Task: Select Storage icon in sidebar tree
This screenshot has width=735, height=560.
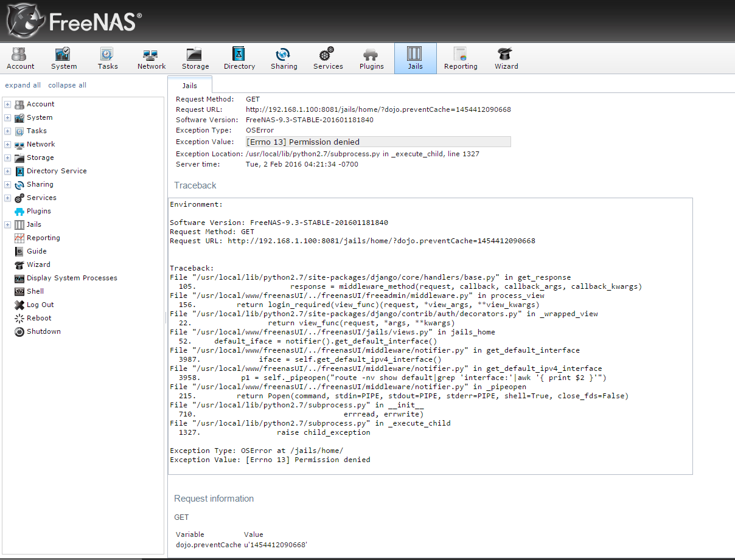Action: pyautogui.click(x=19, y=158)
